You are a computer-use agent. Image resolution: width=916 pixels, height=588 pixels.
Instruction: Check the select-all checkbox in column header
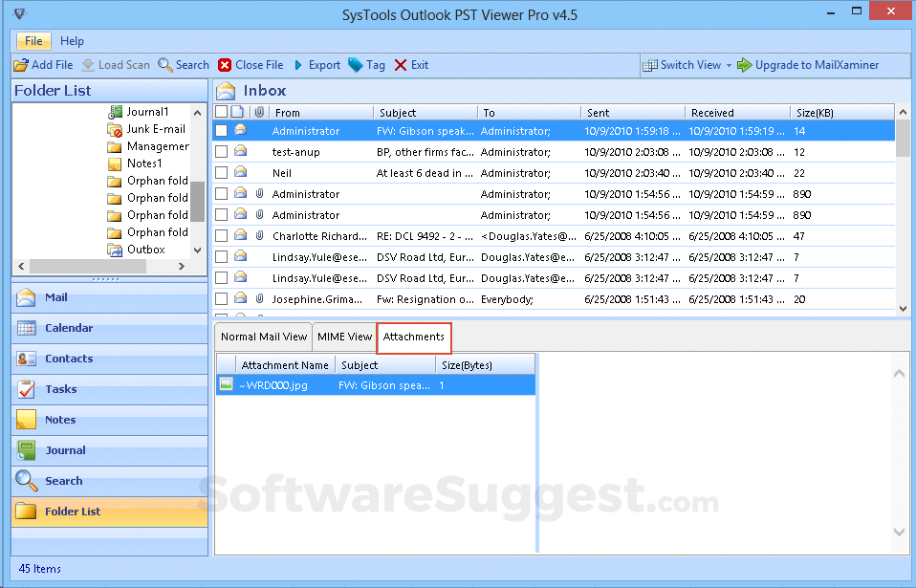[222, 111]
